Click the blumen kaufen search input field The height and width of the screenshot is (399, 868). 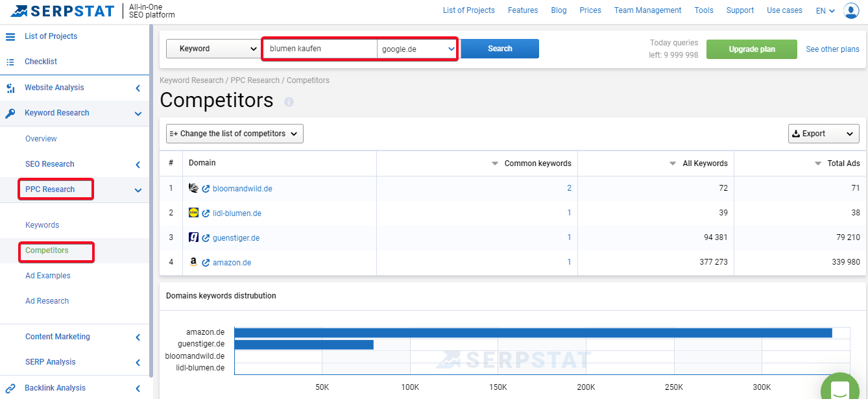pyautogui.click(x=320, y=49)
